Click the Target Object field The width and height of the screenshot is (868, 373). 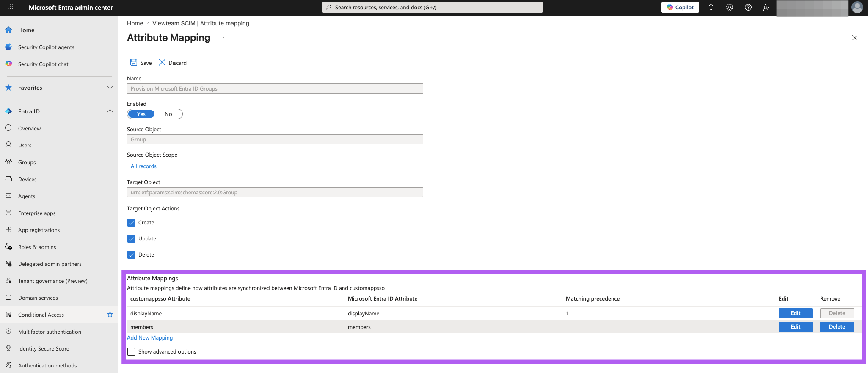275,192
